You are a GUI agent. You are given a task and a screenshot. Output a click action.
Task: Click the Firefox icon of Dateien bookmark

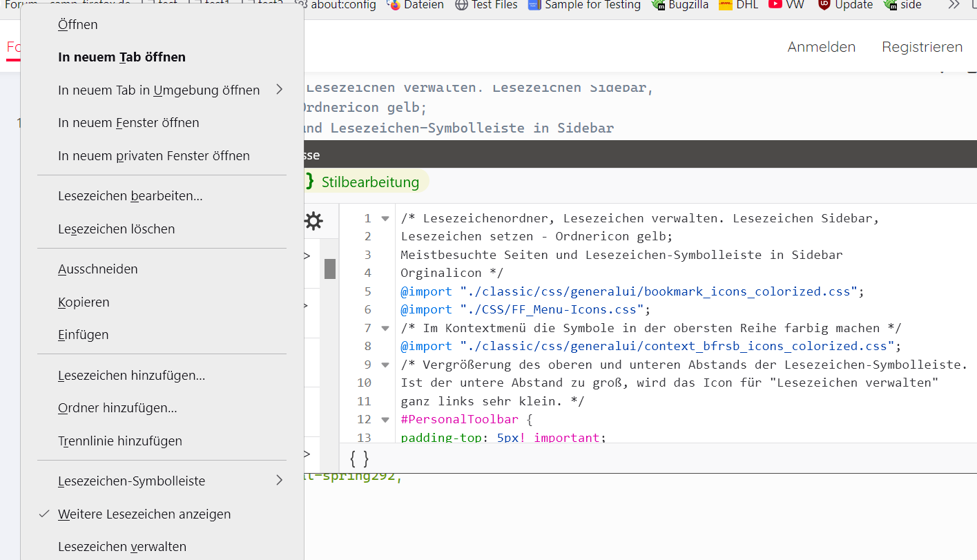coord(394,5)
